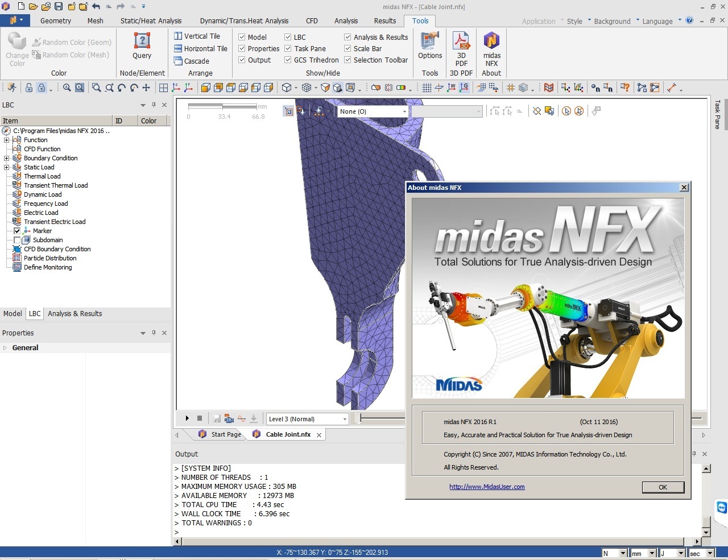Click the Zoom Window magnifier icon
Image resolution: width=728 pixels, height=560 pixels.
[97, 88]
